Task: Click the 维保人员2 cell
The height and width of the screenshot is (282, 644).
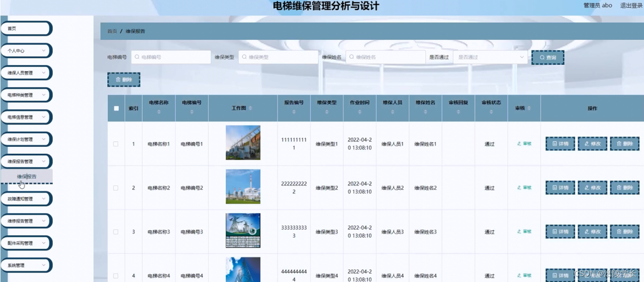Action: pos(393,188)
